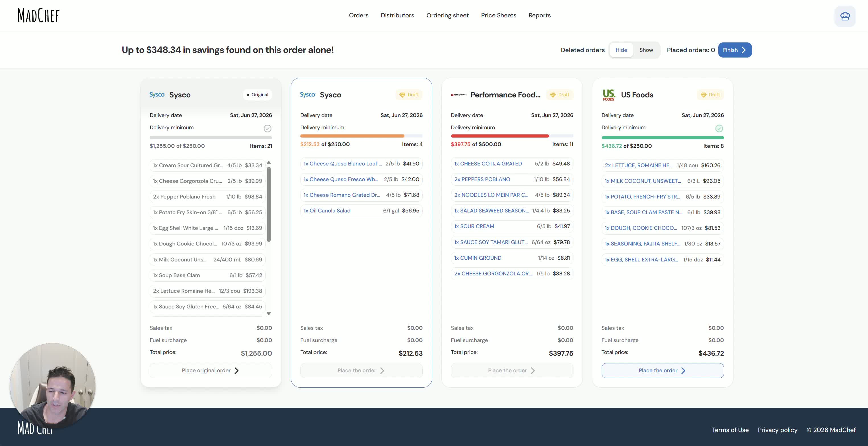Open the Ordering sheet page
This screenshot has width=868, height=446.
coord(447,15)
